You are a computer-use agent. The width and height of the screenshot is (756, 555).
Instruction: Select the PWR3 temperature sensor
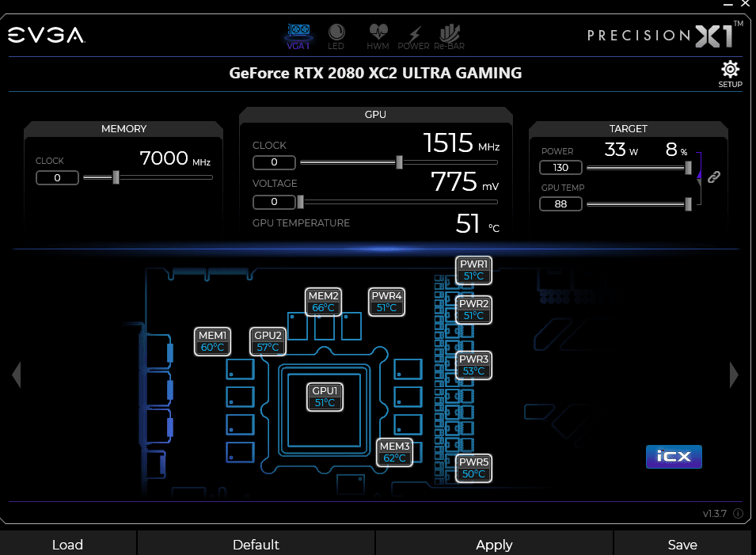[x=473, y=365]
